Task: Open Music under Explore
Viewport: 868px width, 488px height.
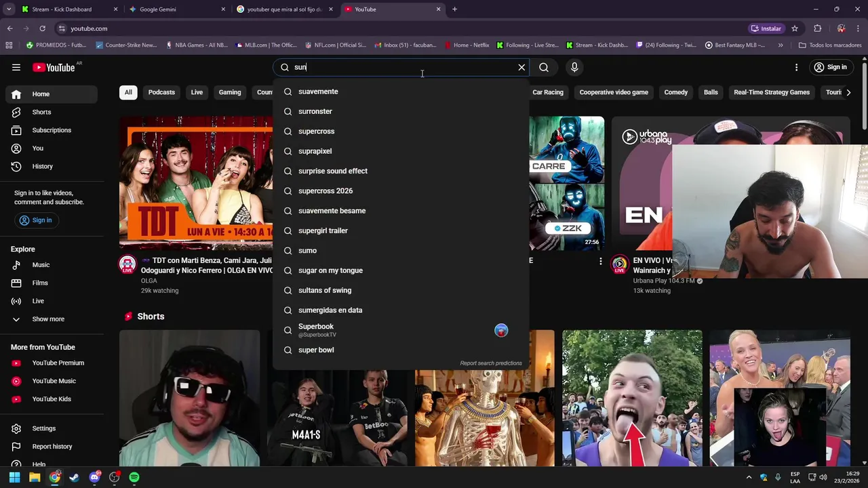Action: [52, 265]
